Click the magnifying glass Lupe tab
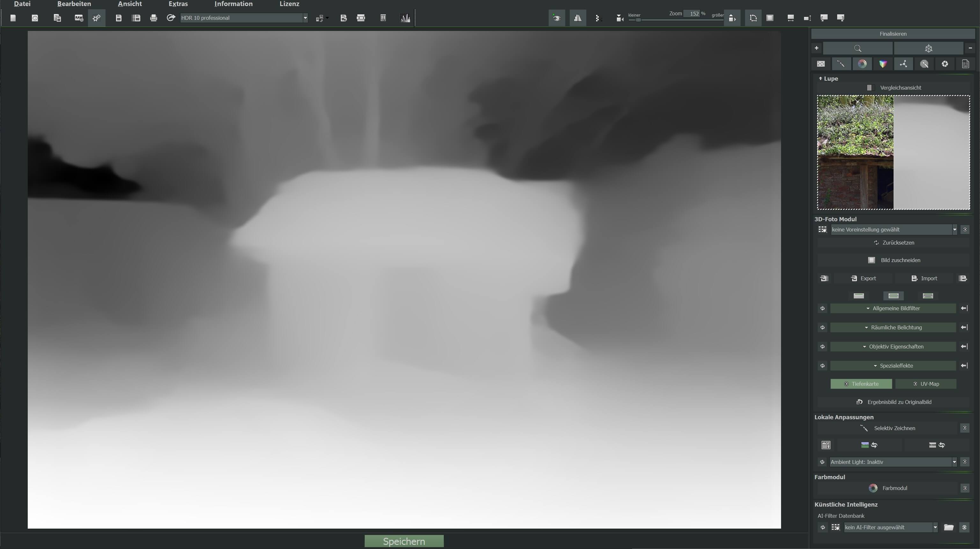The height and width of the screenshot is (549, 980). 858,48
